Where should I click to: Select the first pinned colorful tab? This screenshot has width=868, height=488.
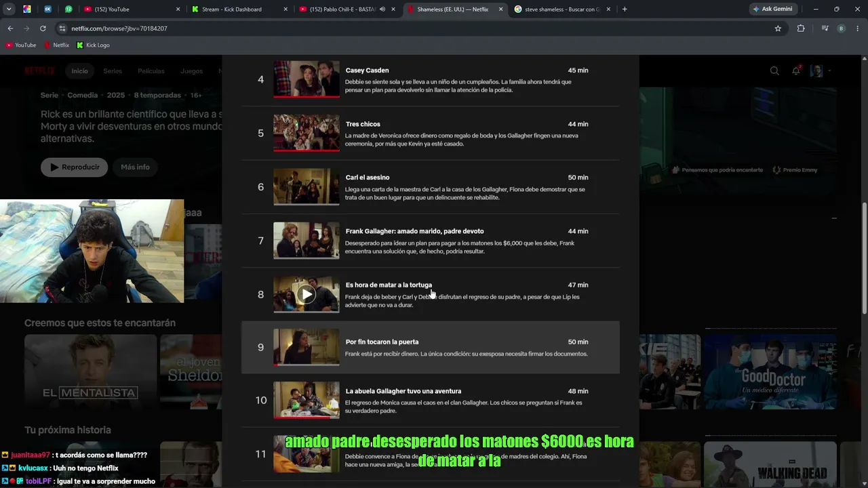[27, 9]
